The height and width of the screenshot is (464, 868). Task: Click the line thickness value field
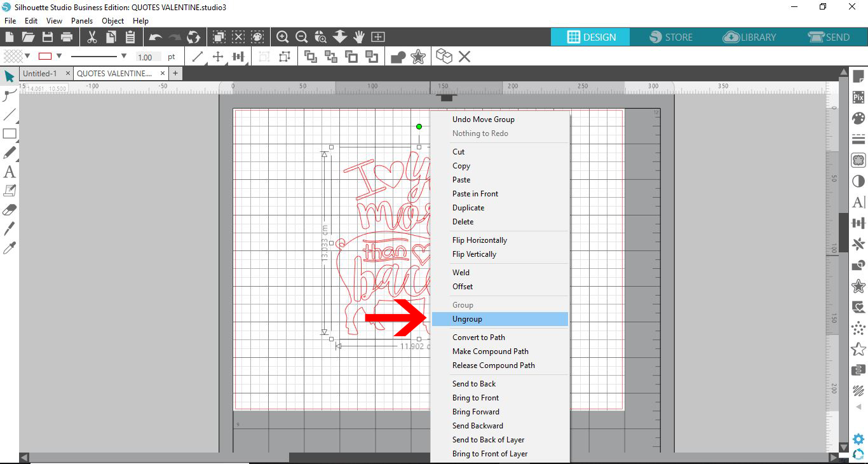(x=147, y=57)
